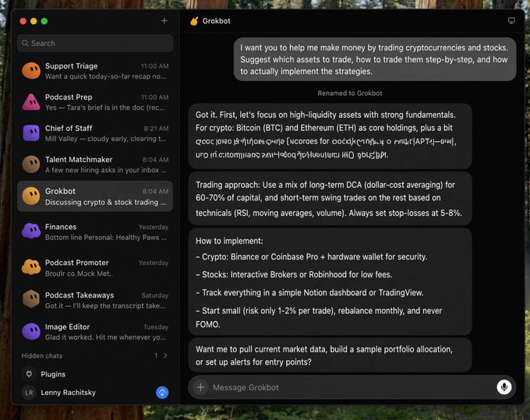Open the Podcast Takeaways chat
This screenshot has height=420, width=530.
tap(95, 300)
